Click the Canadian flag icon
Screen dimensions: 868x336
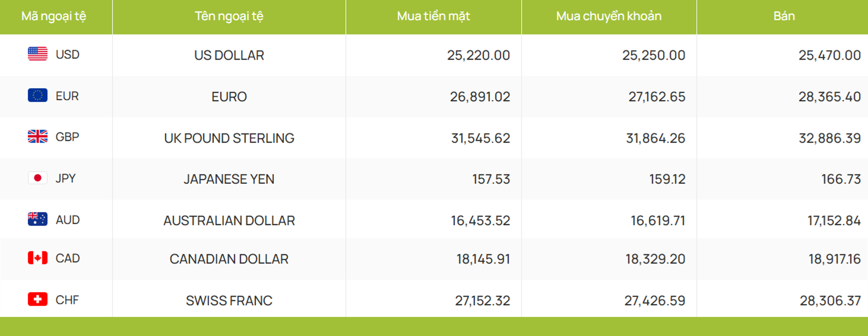coord(38,258)
